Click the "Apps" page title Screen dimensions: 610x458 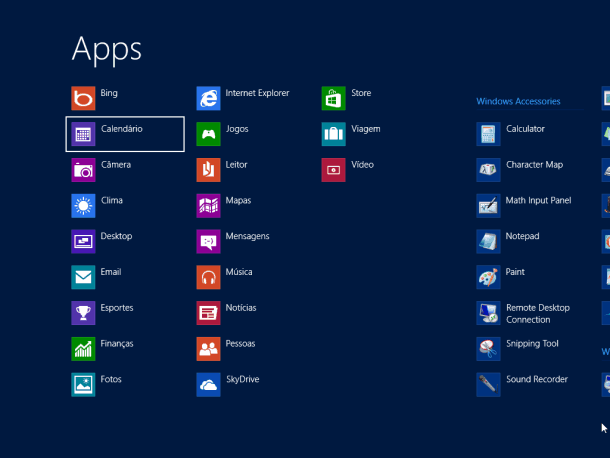(x=107, y=50)
